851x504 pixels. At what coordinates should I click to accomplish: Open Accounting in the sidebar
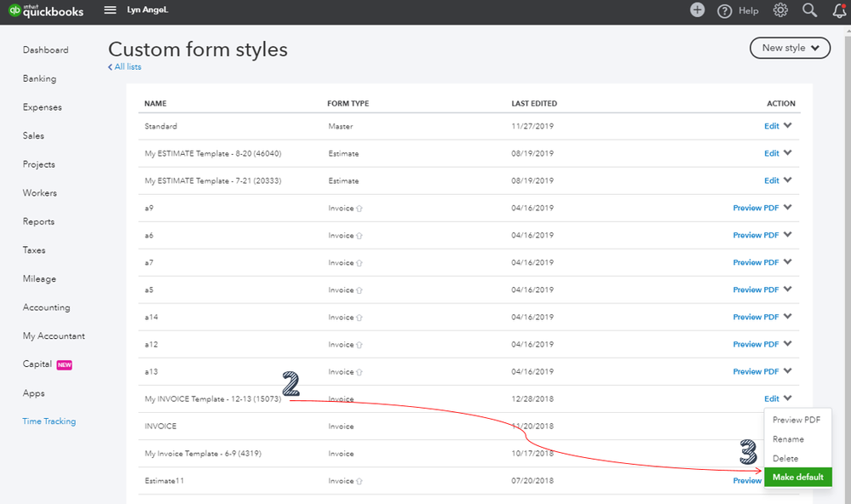pyautogui.click(x=47, y=307)
